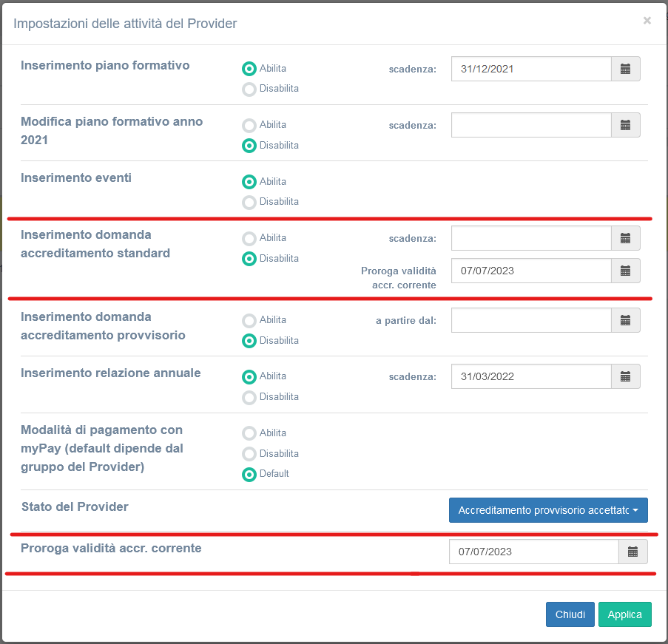Screen dimensions: 668x644
Task: Select Disabilita for Inserimento piano formativo
Action: coord(249,89)
